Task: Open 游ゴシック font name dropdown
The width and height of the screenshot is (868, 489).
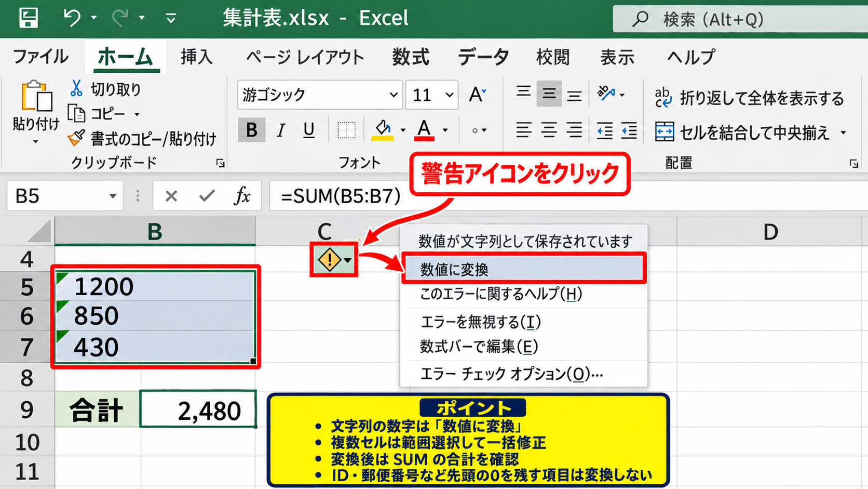Action: [x=394, y=95]
